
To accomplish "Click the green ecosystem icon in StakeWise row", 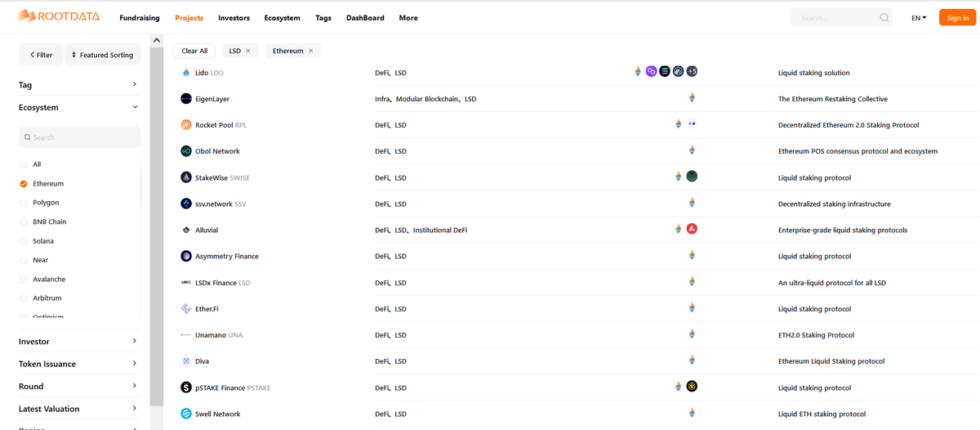I will [x=692, y=177].
